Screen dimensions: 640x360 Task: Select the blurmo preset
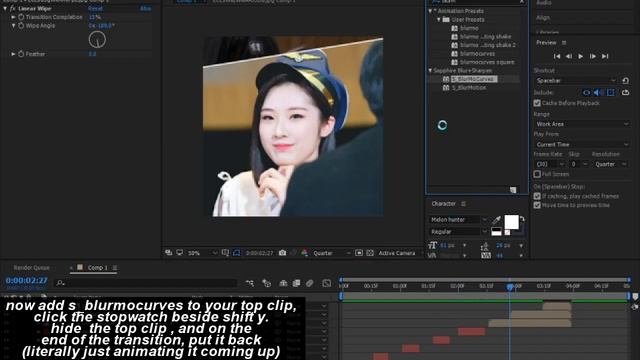point(469,28)
